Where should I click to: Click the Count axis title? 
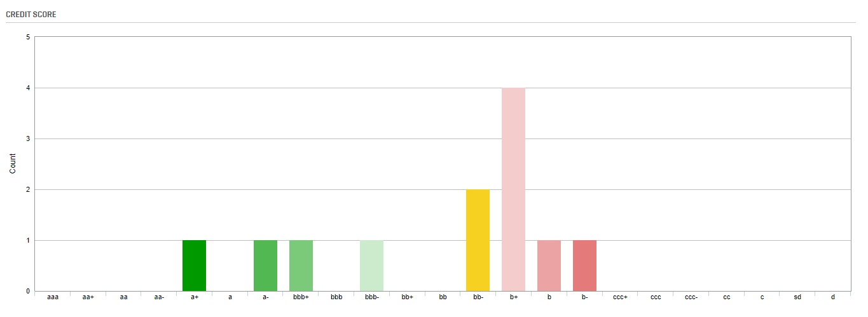click(x=13, y=164)
